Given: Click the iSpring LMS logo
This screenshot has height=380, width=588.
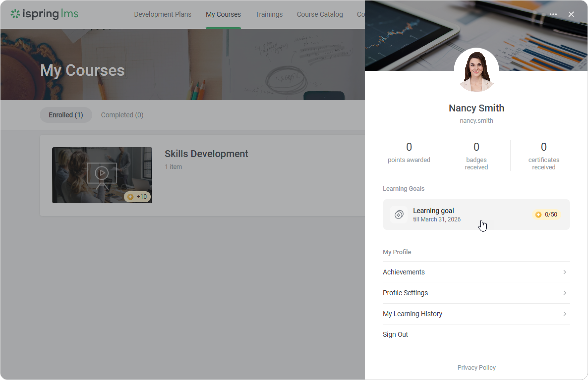Looking at the screenshot, I should pyautogui.click(x=45, y=14).
